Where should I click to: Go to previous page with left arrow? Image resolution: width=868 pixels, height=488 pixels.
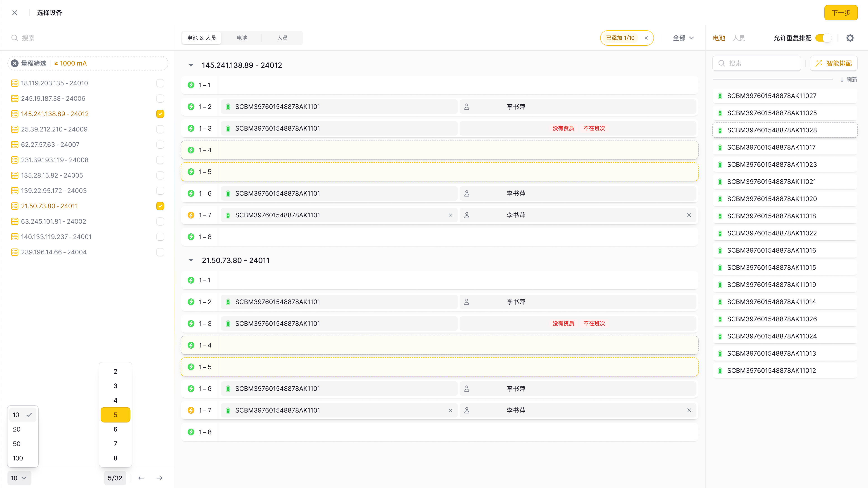pos(141,478)
